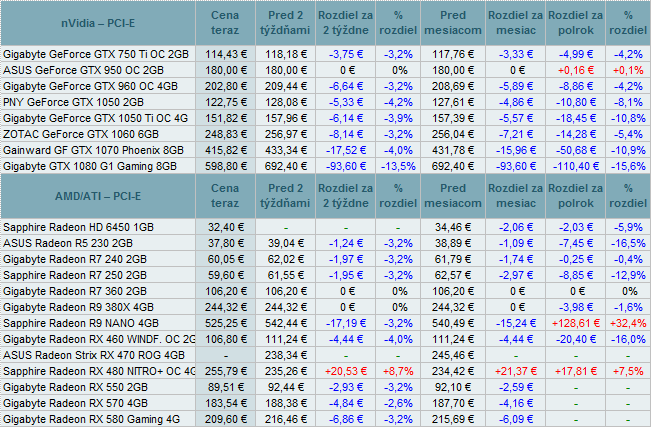Click the current price 598,80 € for GTX 1080
Image resolution: width=651 pixels, height=427 pixels.
coord(226,166)
